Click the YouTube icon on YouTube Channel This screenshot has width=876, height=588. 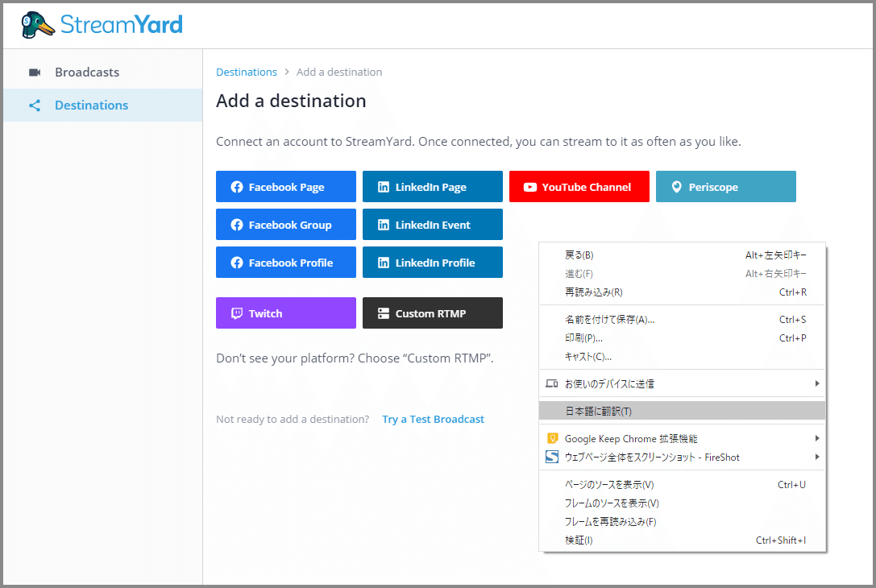529,187
